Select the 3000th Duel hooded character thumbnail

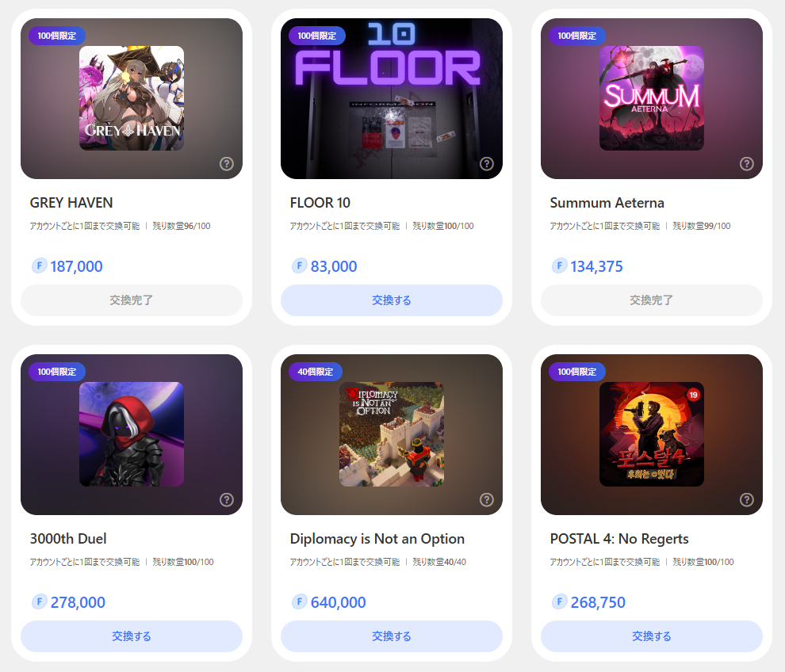coord(132,434)
